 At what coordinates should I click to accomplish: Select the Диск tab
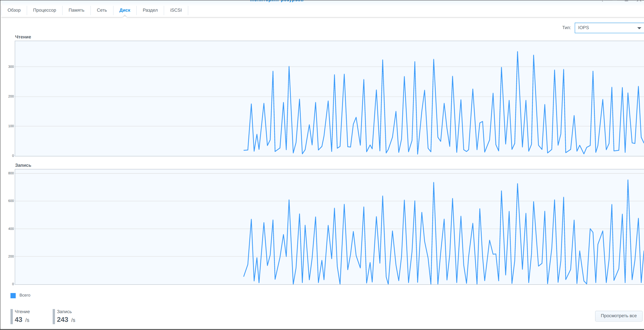(x=125, y=10)
